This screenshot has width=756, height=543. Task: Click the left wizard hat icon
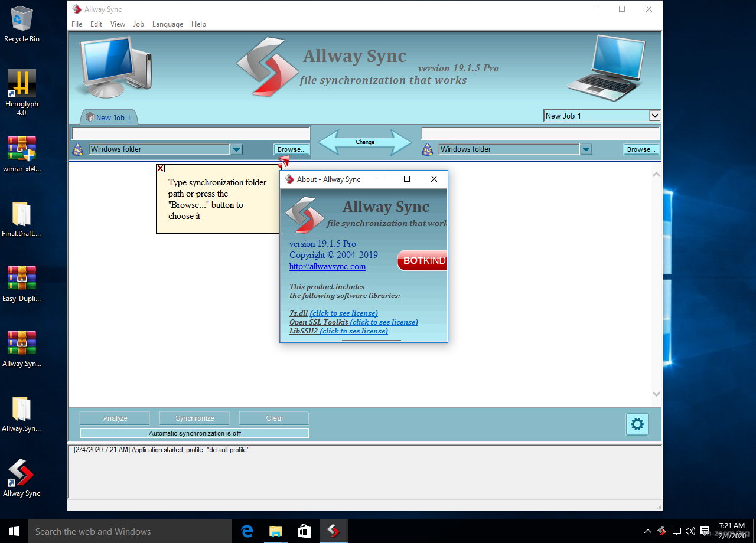click(77, 149)
